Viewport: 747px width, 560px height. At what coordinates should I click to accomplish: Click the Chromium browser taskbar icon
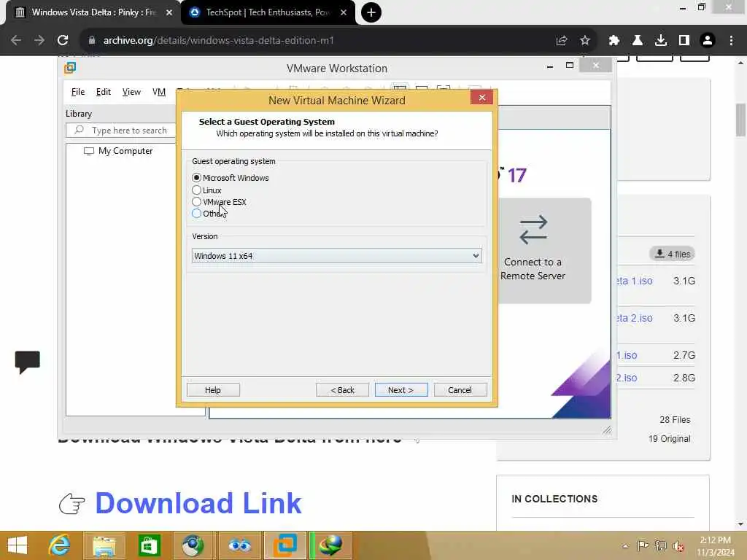coord(193,545)
